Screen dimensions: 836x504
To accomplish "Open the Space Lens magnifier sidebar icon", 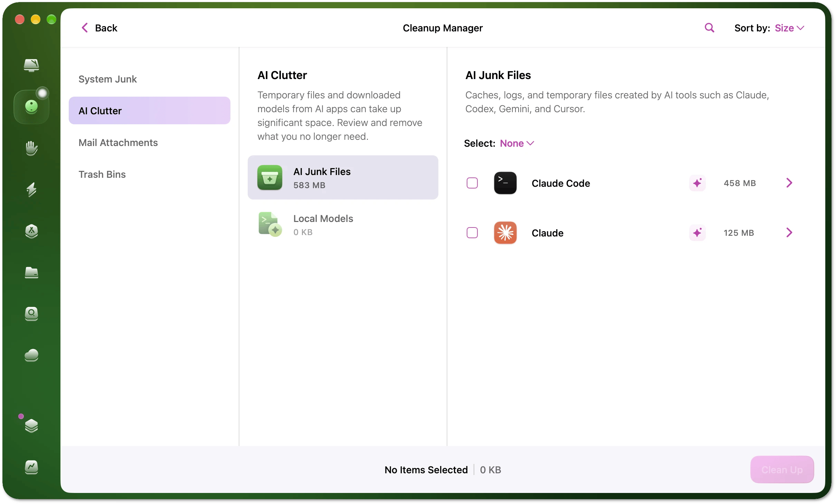I will point(31,314).
